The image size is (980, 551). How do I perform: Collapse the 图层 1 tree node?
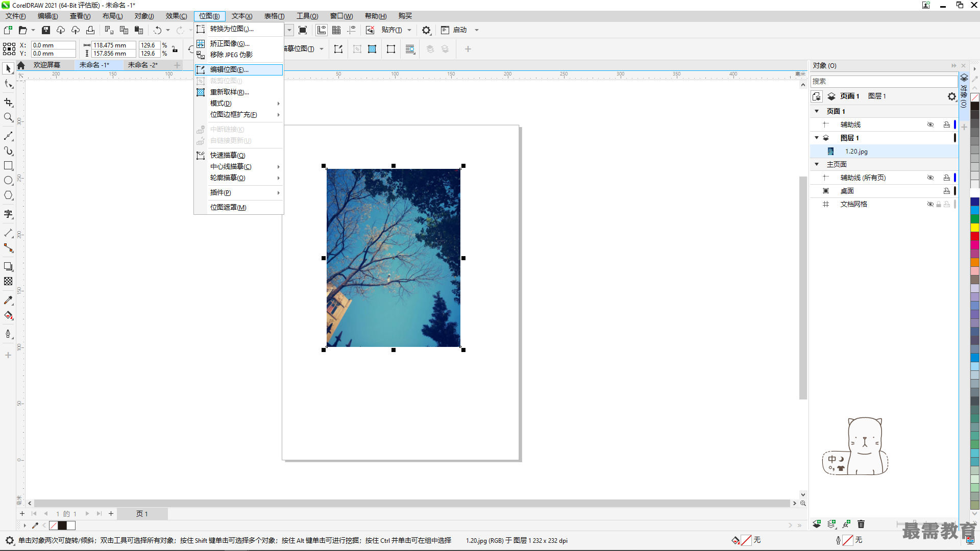817,138
